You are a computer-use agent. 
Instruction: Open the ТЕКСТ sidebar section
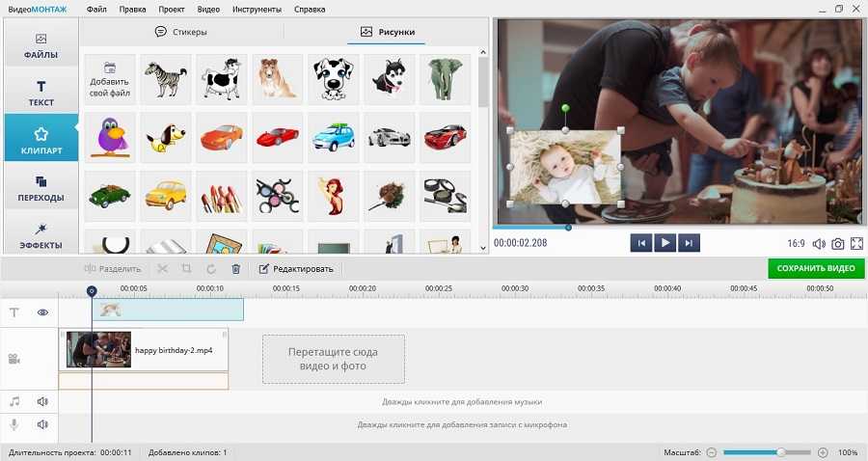[x=41, y=93]
